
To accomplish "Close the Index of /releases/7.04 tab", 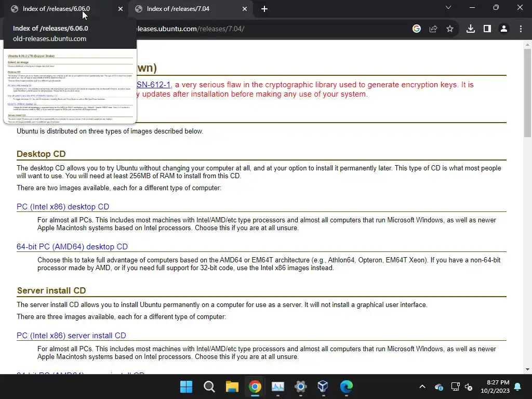I will (245, 9).
